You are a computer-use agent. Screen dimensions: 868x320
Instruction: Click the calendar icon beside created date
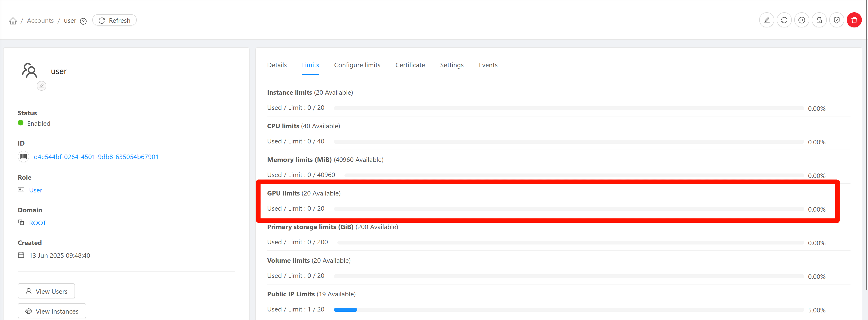pyautogui.click(x=21, y=255)
